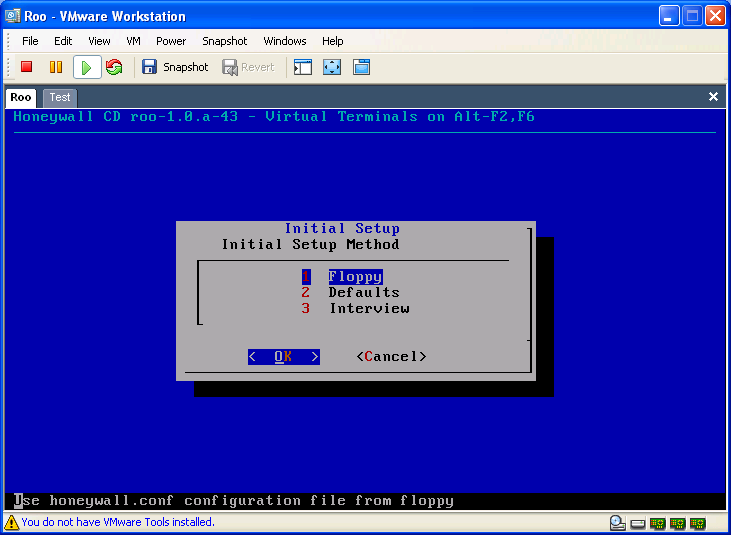Click the yellow VMware Tools warning icon
The image size is (731, 535).
point(11,522)
